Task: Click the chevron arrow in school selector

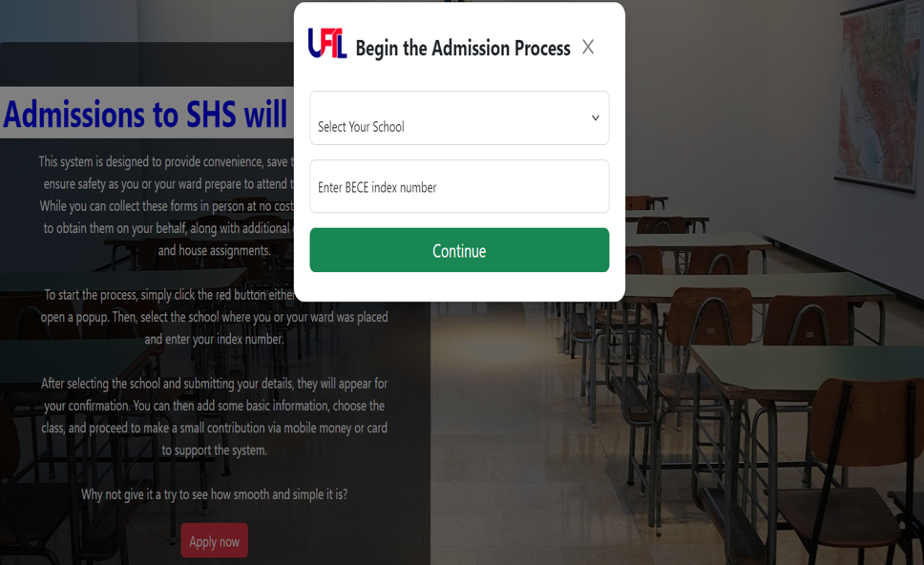Action: (x=596, y=117)
